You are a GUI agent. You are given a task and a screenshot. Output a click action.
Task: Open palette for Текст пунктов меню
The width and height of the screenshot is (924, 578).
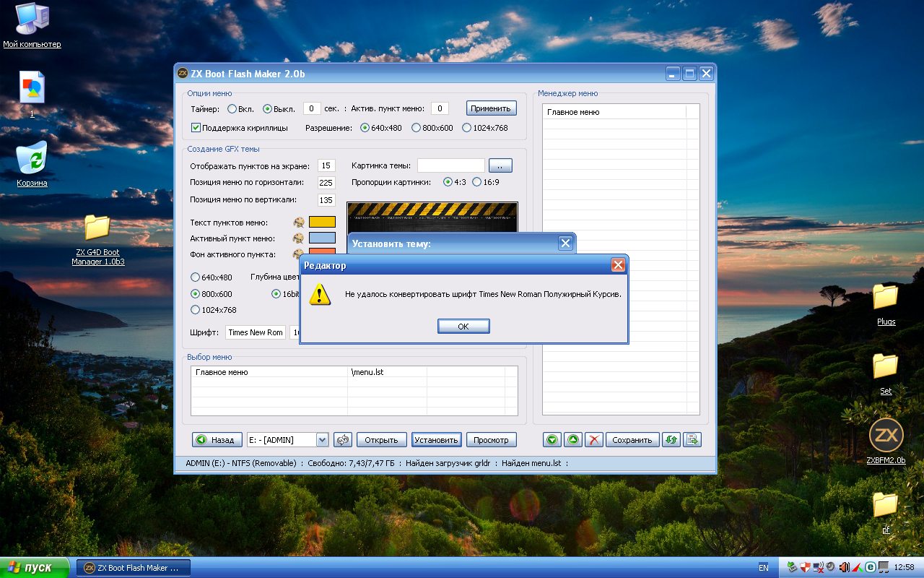click(297, 223)
